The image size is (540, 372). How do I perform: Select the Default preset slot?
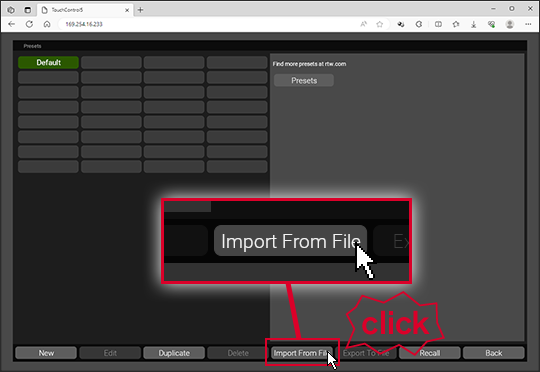(48, 62)
